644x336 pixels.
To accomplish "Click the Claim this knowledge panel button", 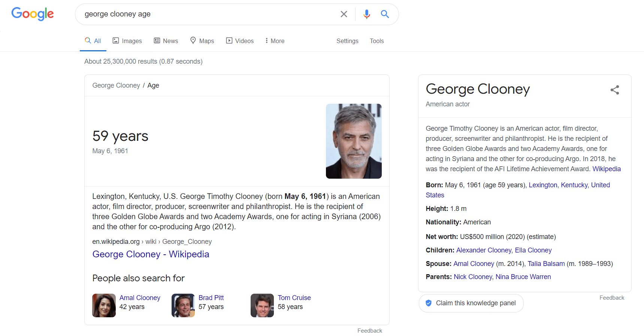I will point(471,303).
